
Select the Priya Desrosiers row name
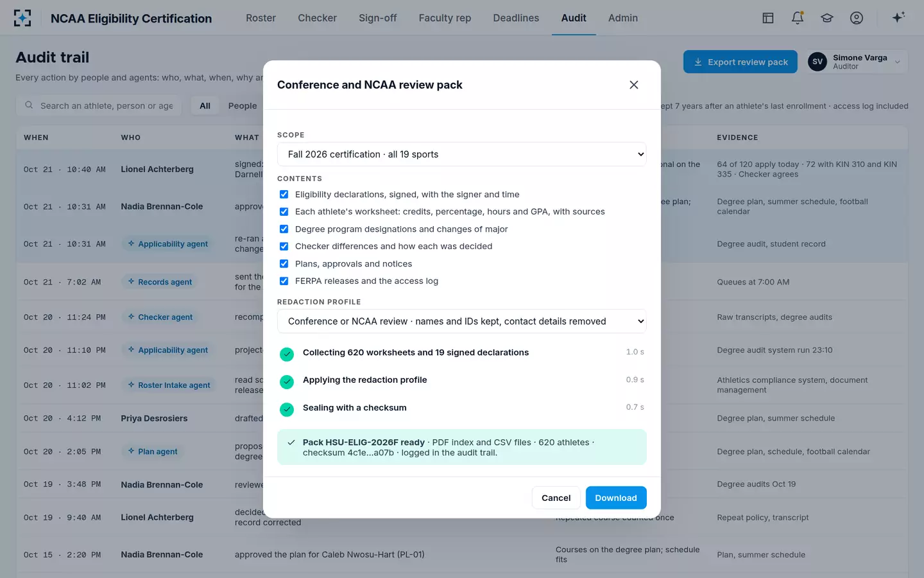pos(154,418)
